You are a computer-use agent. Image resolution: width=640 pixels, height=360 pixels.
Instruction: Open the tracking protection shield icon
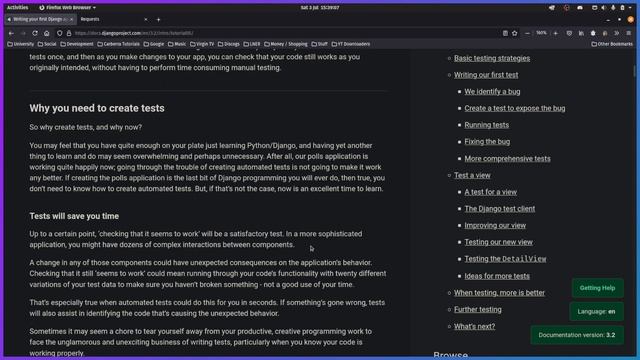click(x=60, y=33)
